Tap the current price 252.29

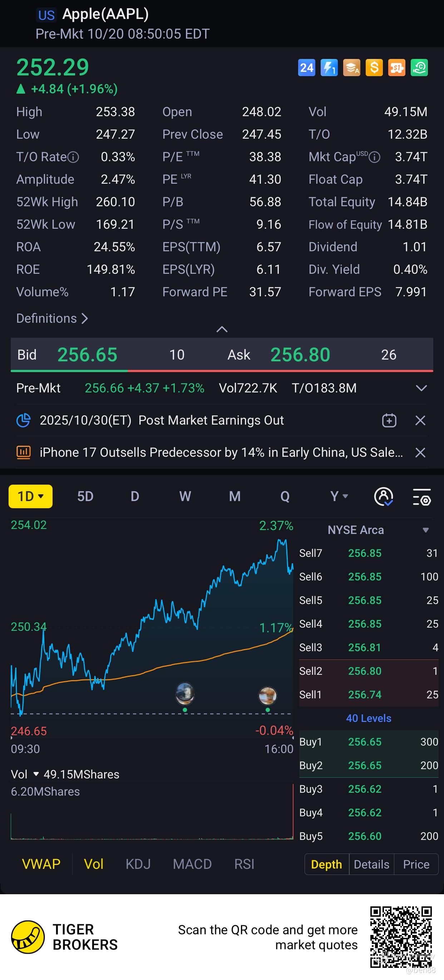(x=53, y=67)
